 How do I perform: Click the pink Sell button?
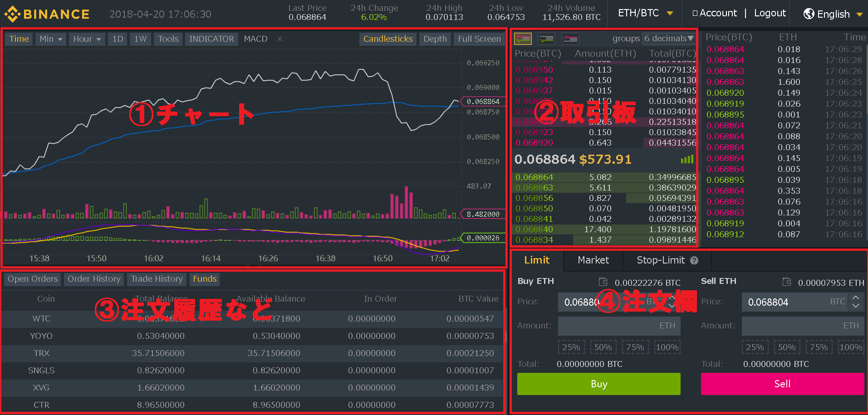click(783, 384)
